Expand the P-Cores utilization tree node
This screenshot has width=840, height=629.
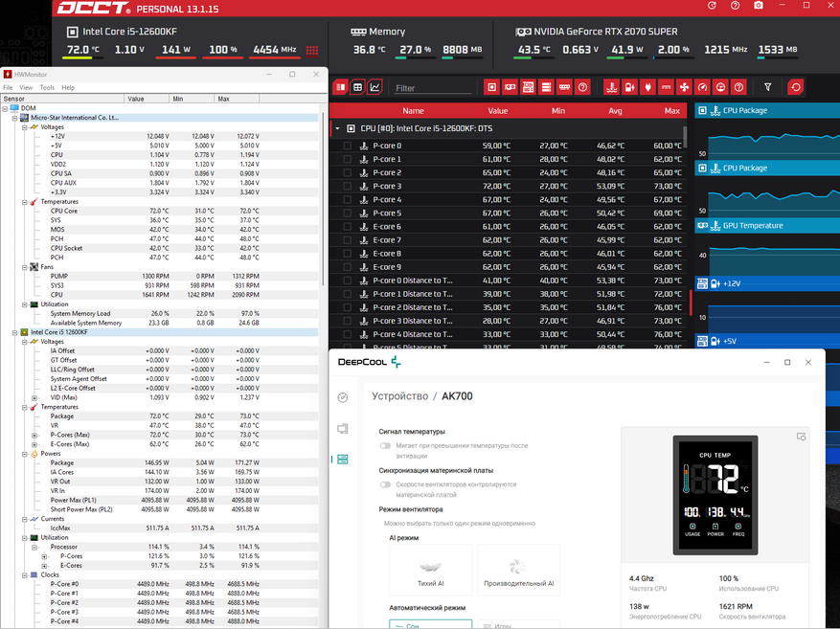44,556
